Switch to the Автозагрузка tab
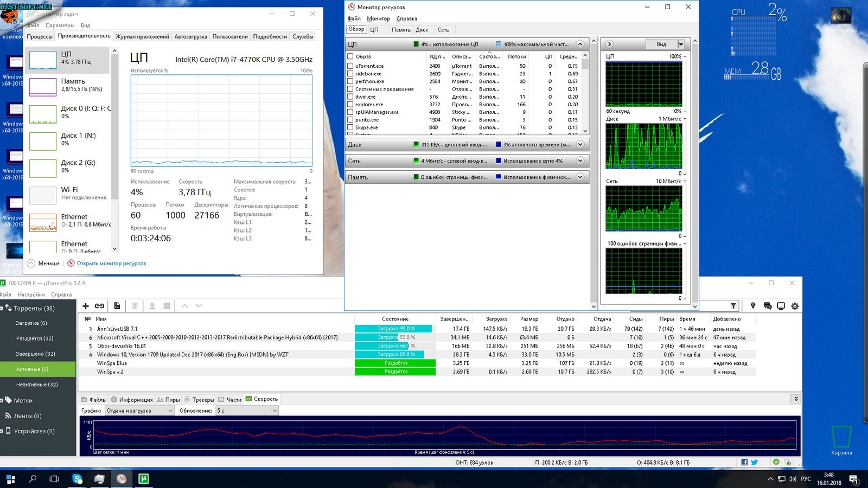868x488 pixels. click(x=190, y=37)
